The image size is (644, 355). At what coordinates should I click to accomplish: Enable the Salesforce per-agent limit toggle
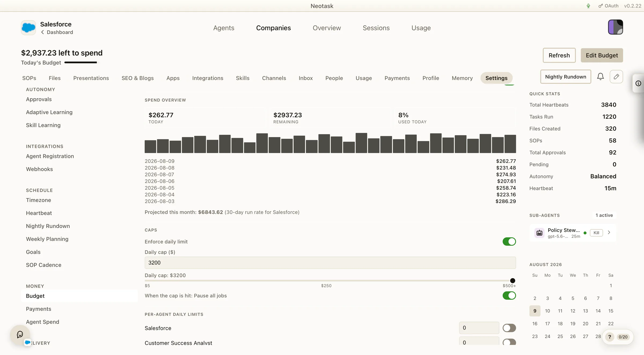coord(509,328)
